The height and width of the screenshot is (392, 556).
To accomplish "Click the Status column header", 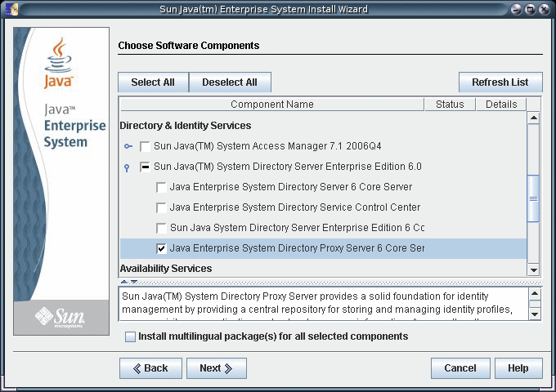I will [450, 105].
